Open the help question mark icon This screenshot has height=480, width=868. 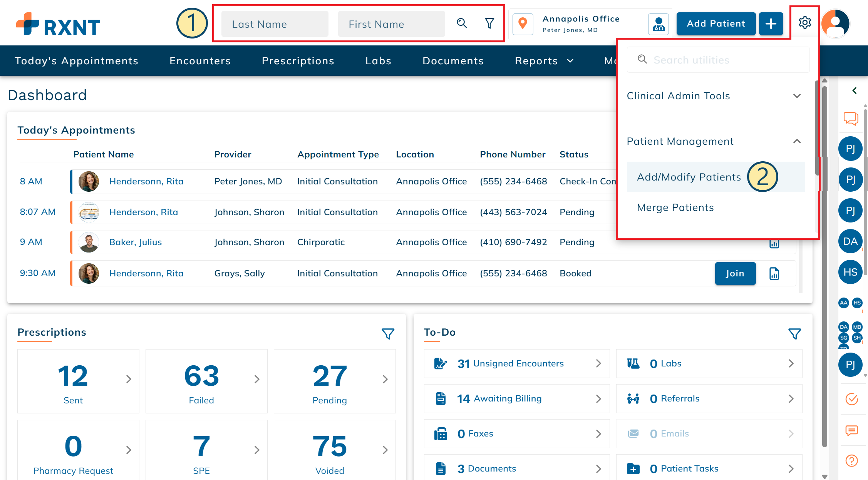pyautogui.click(x=851, y=460)
